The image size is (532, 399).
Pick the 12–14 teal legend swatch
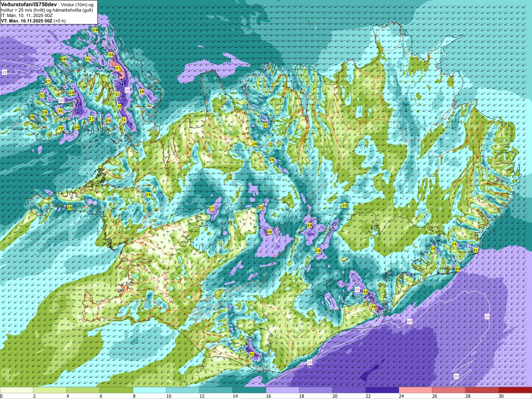coord(216,390)
